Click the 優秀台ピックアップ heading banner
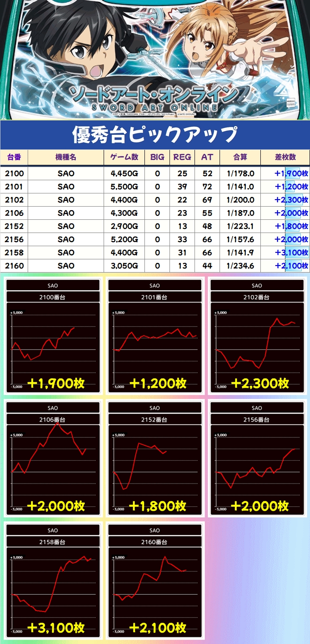 point(155,135)
